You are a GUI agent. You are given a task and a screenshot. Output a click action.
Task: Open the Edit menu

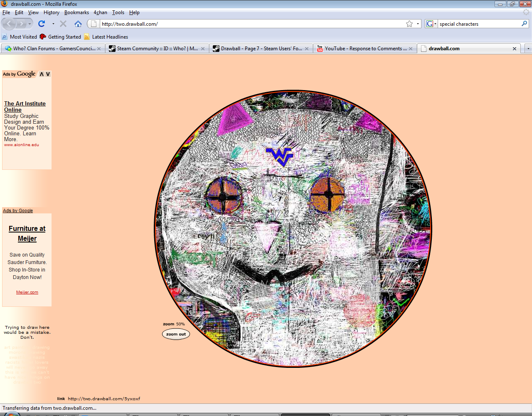pos(19,12)
